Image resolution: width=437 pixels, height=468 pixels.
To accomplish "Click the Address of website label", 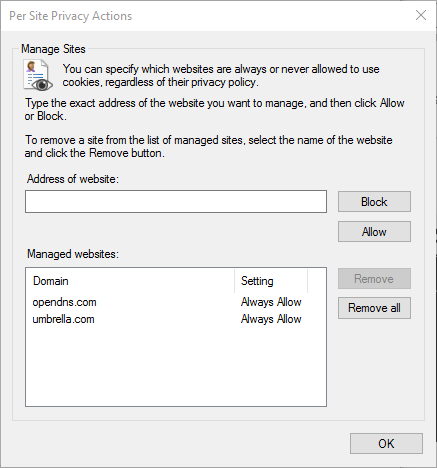I will click(x=73, y=179).
